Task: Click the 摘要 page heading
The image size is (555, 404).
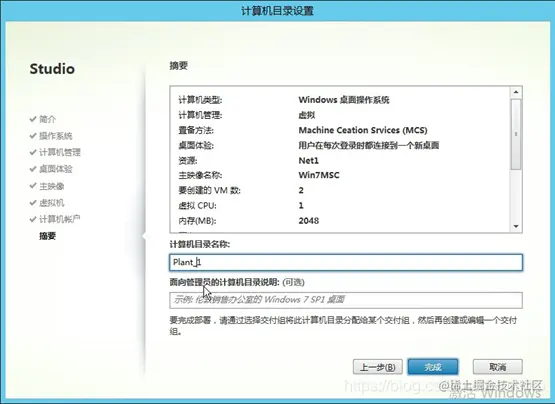Action: [x=178, y=66]
